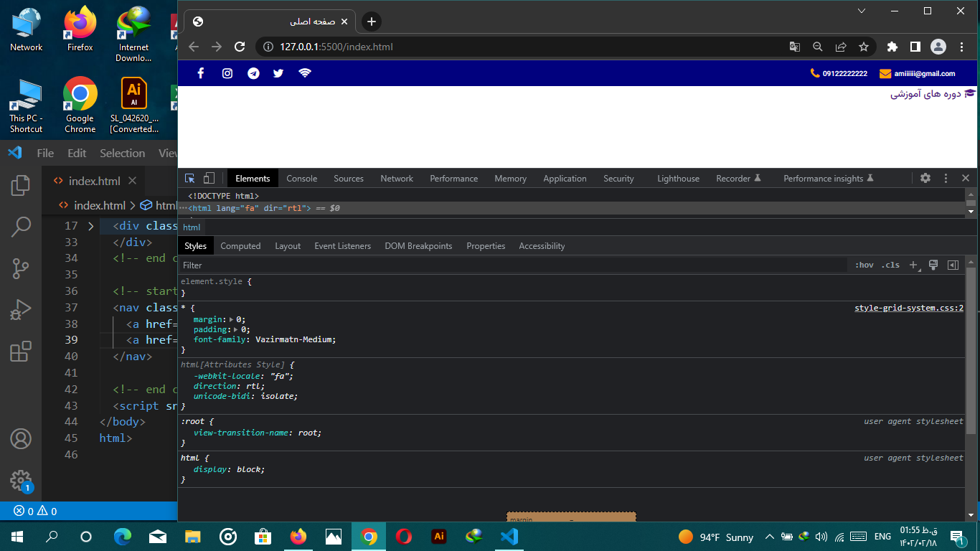
Task: Expand line 17 fold arrow in VS Code
Action: point(90,226)
